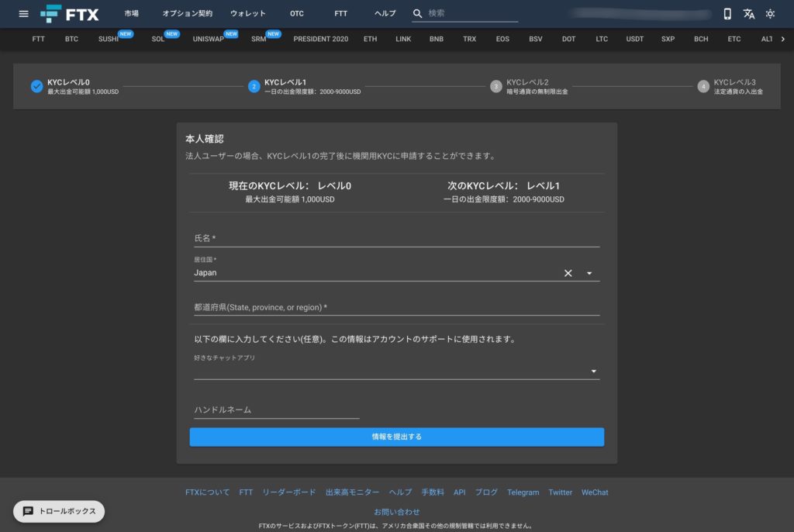Image resolution: width=794 pixels, height=532 pixels.
Task: Open the 手数料 fees footer link
Action: [433, 492]
